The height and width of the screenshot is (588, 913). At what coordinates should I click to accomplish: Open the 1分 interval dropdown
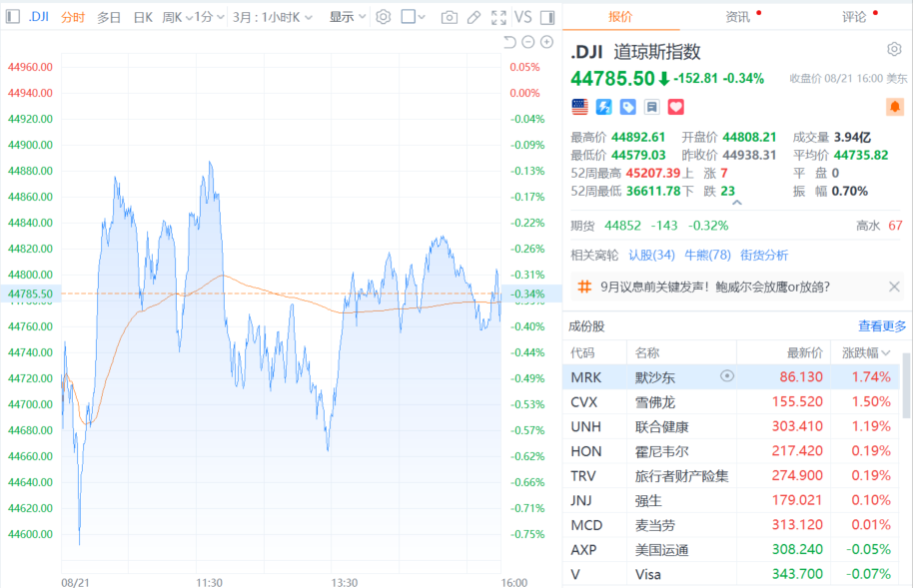(x=209, y=17)
